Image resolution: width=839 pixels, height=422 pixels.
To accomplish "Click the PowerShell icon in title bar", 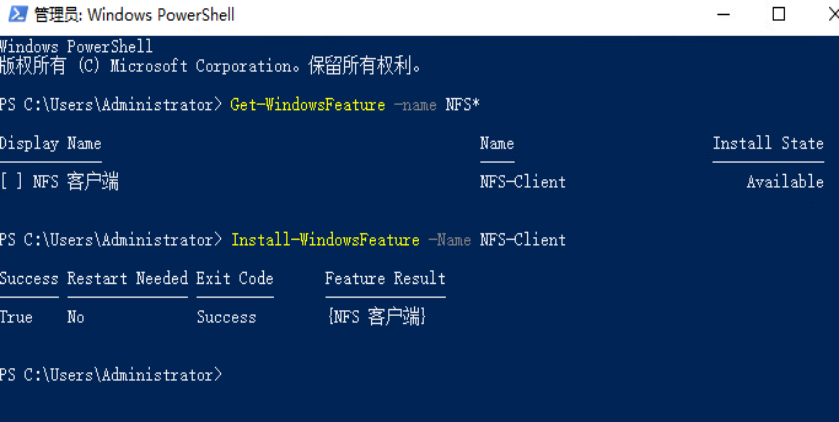I will click(18, 14).
